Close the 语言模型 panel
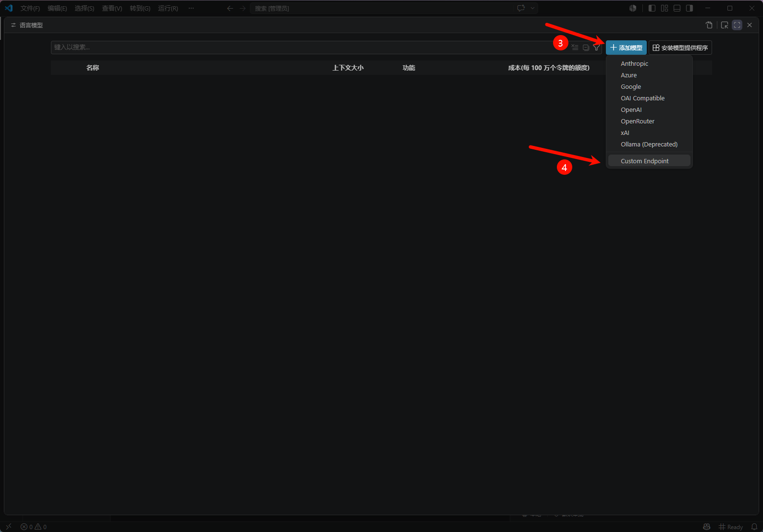763x532 pixels. point(750,25)
